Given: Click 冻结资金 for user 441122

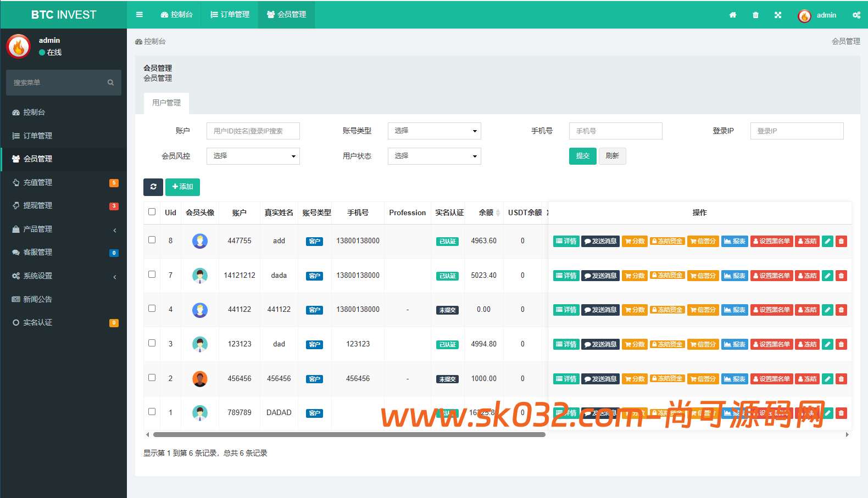Looking at the screenshot, I should pyautogui.click(x=667, y=310).
